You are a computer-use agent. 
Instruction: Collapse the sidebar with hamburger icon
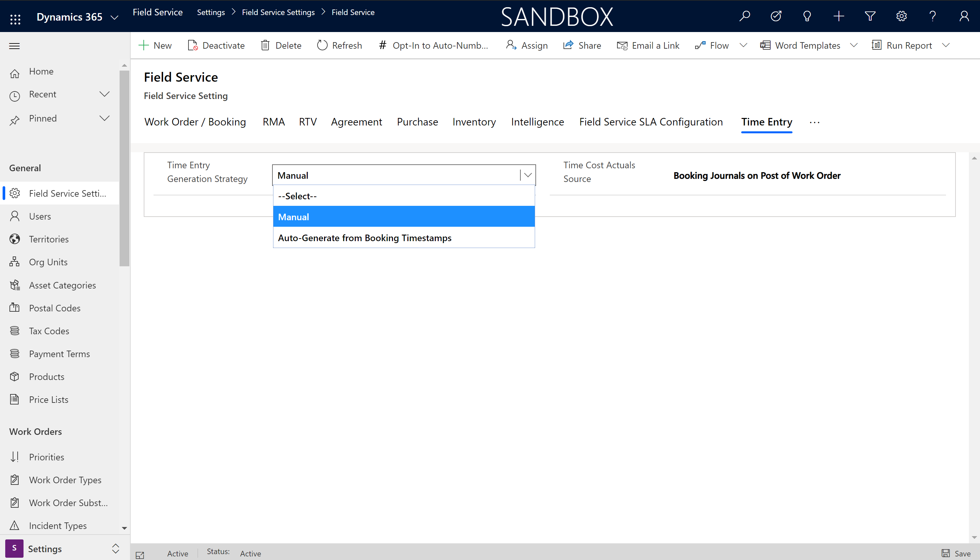click(15, 46)
